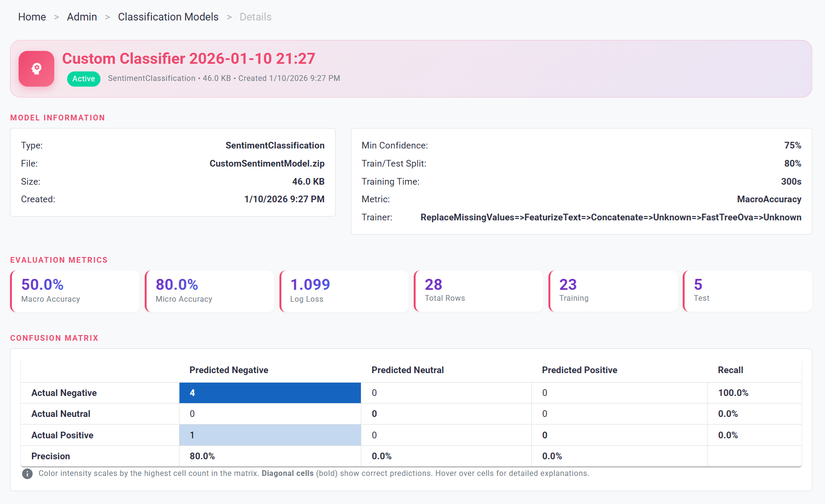Click the pink classifier head icon
Image resolution: width=825 pixels, height=504 pixels.
tap(36, 69)
